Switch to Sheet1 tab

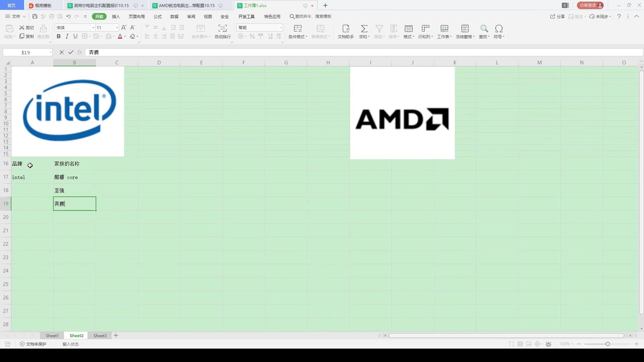[52, 336]
